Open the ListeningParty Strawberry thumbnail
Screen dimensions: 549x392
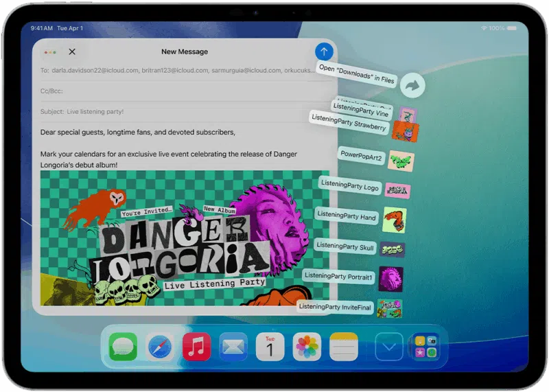[x=405, y=132]
